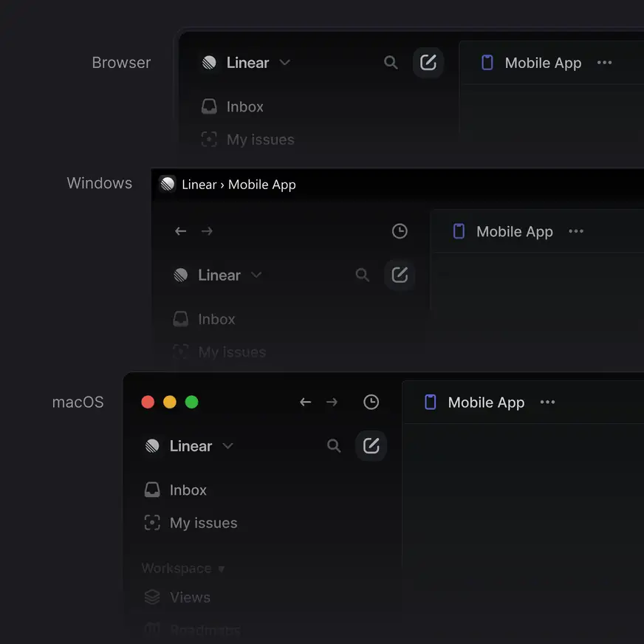Go forward using arrow in Windows window
The height and width of the screenshot is (644, 644).
(207, 231)
